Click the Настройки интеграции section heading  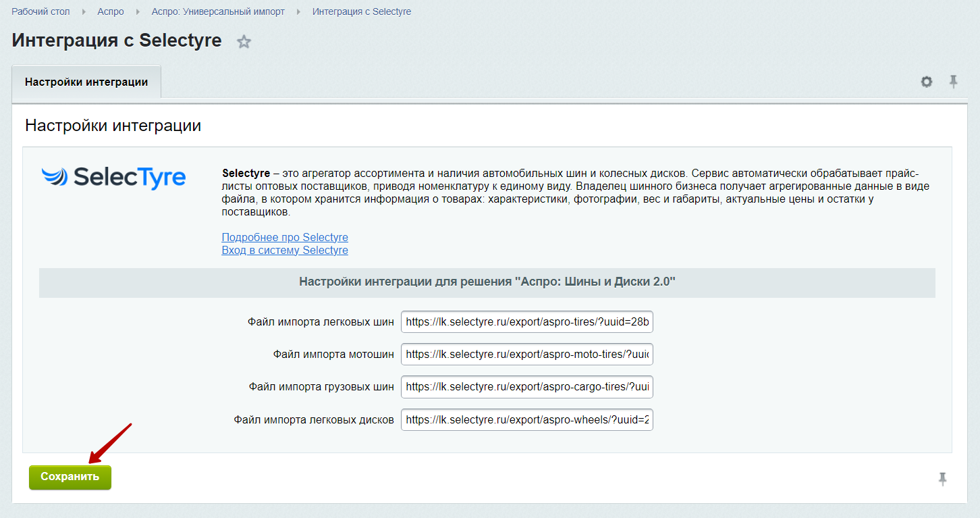click(x=113, y=126)
